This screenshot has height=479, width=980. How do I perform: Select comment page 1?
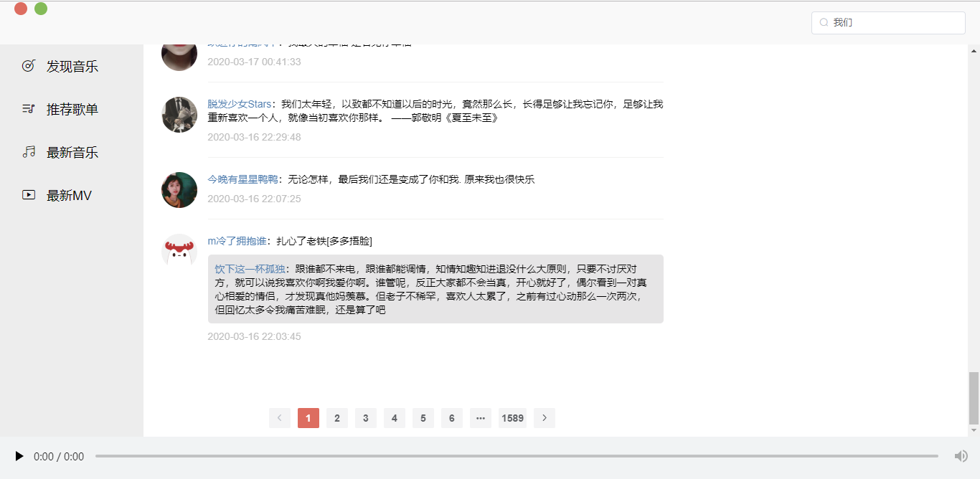[x=308, y=418]
